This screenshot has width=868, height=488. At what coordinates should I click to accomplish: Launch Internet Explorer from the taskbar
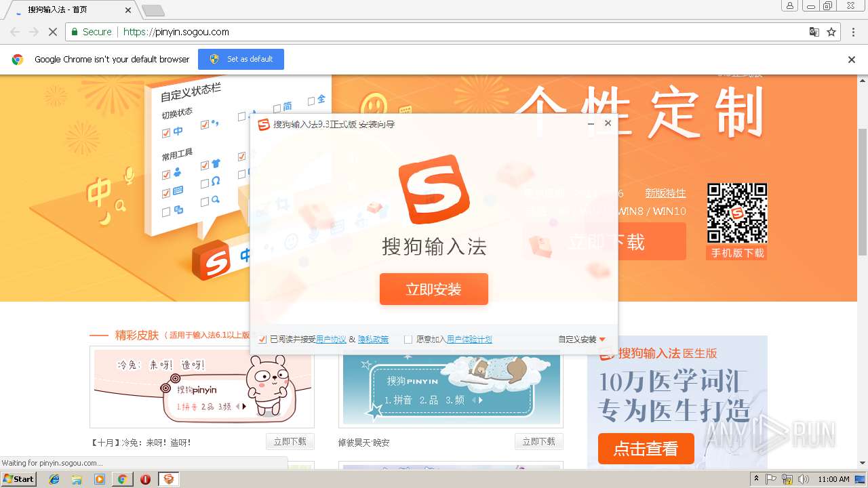pyautogui.click(x=54, y=479)
